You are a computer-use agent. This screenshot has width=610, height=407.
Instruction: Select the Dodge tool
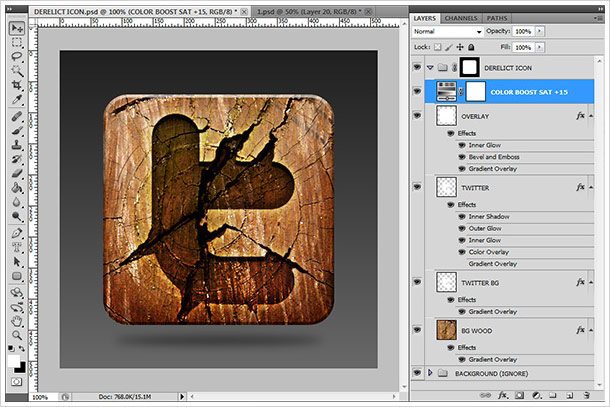16,216
